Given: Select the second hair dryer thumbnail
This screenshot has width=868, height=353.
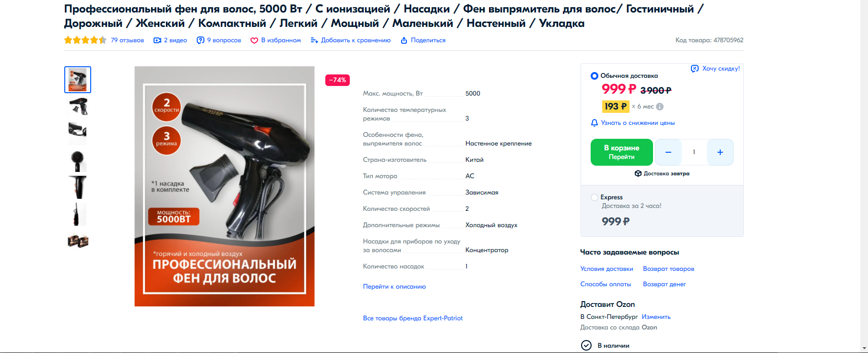Looking at the screenshot, I should (78, 107).
